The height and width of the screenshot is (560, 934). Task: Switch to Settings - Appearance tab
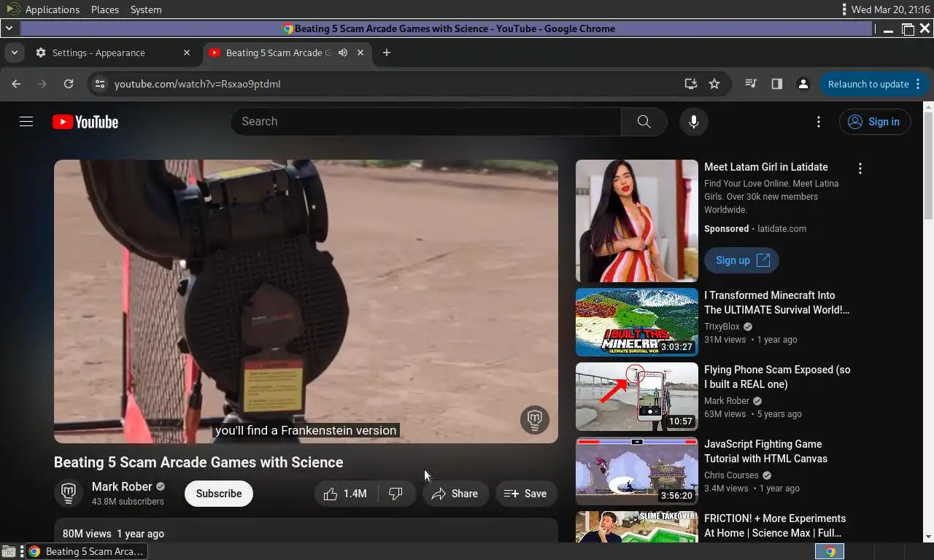tap(113, 52)
